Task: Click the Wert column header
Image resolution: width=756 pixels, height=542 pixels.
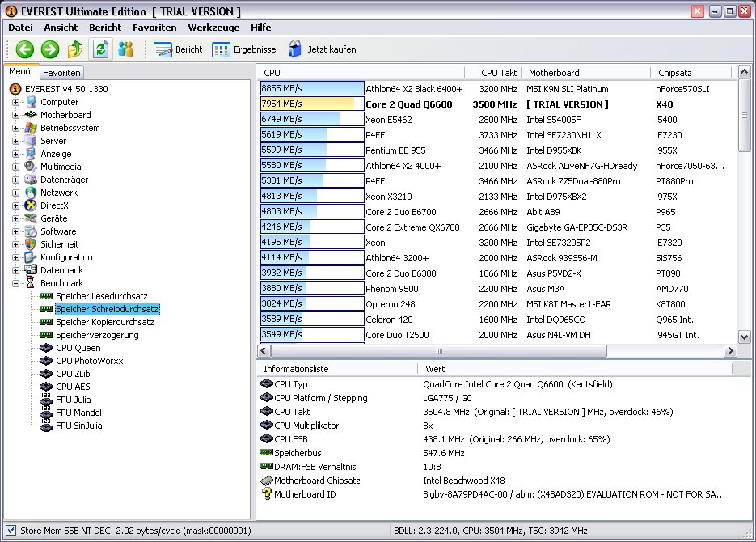Action: pos(575,369)
